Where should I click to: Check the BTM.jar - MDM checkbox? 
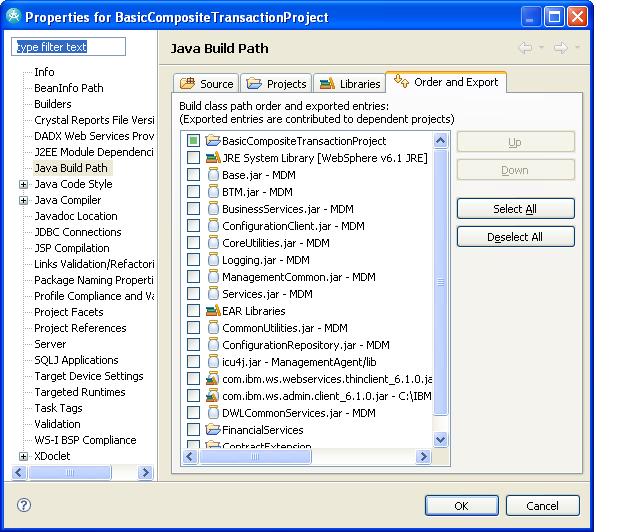click(x=193, y=192)
